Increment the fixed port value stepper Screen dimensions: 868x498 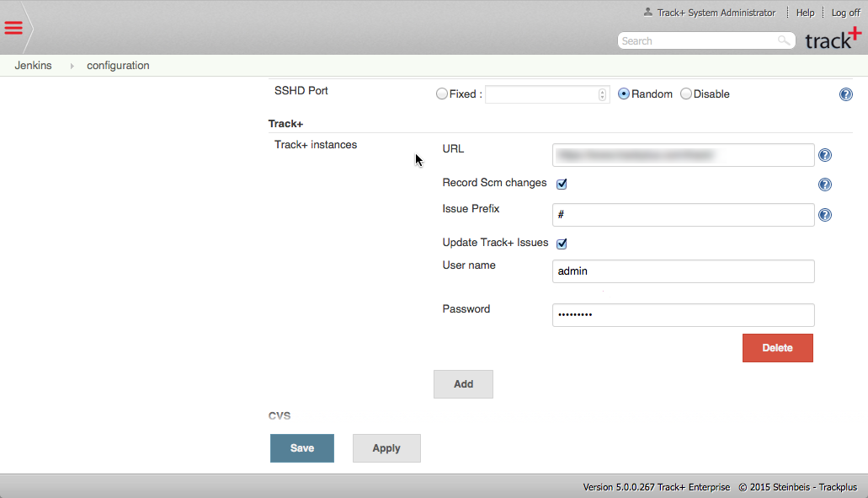pos(602,91)
